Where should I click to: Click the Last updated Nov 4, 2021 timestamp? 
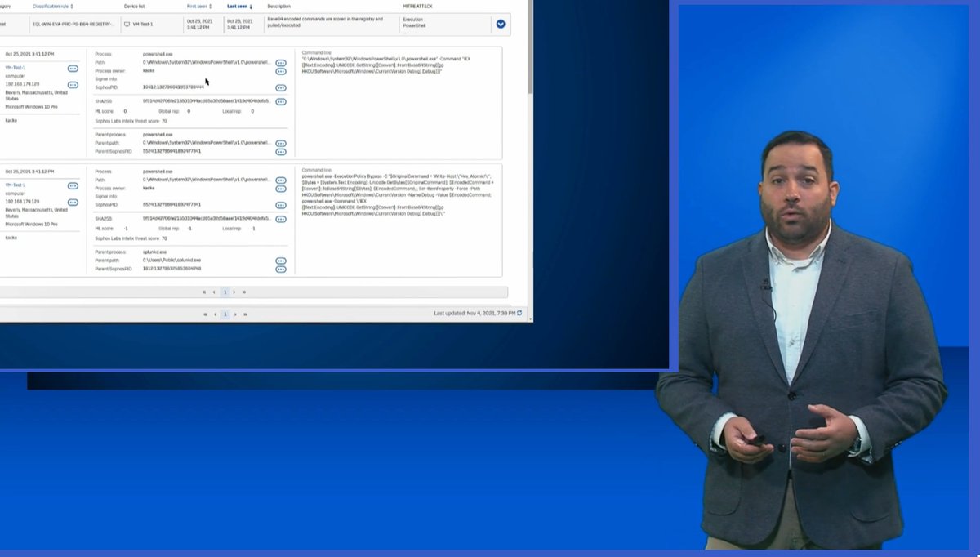pyautogui.click(x=474, y=314)
